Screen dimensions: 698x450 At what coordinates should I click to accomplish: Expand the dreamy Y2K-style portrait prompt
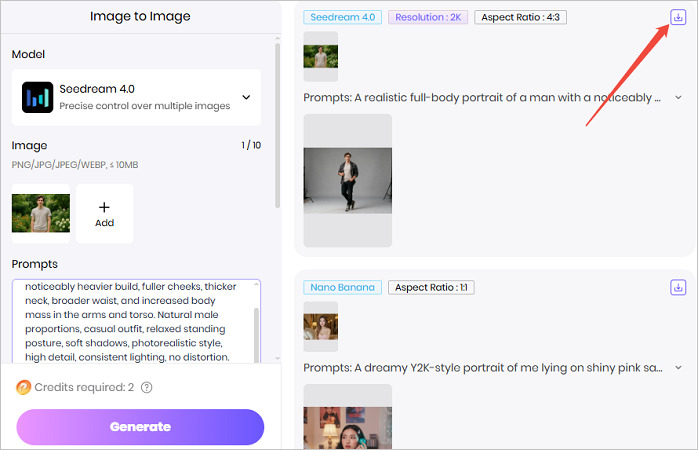(x=678, y=368)
